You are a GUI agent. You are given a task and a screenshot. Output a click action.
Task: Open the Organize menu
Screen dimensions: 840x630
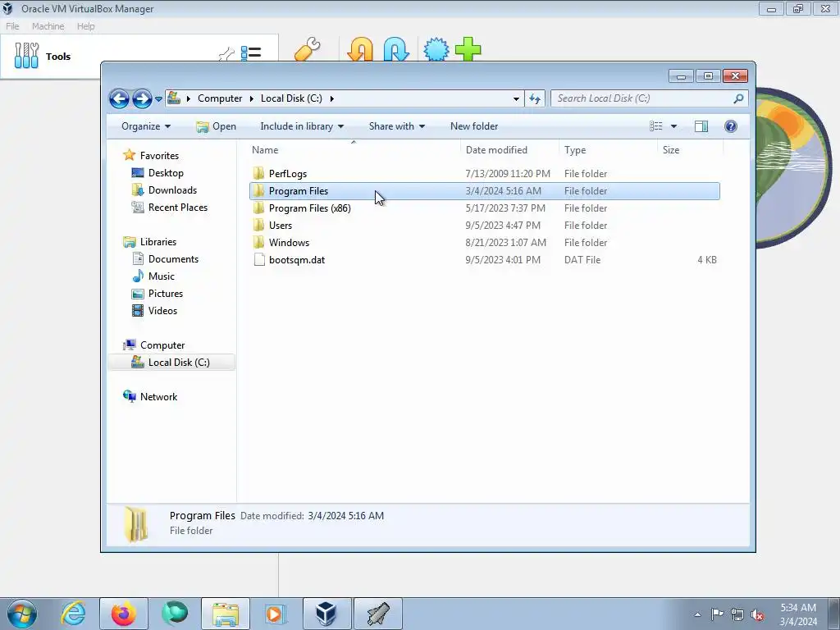click(x=146, y=126)
